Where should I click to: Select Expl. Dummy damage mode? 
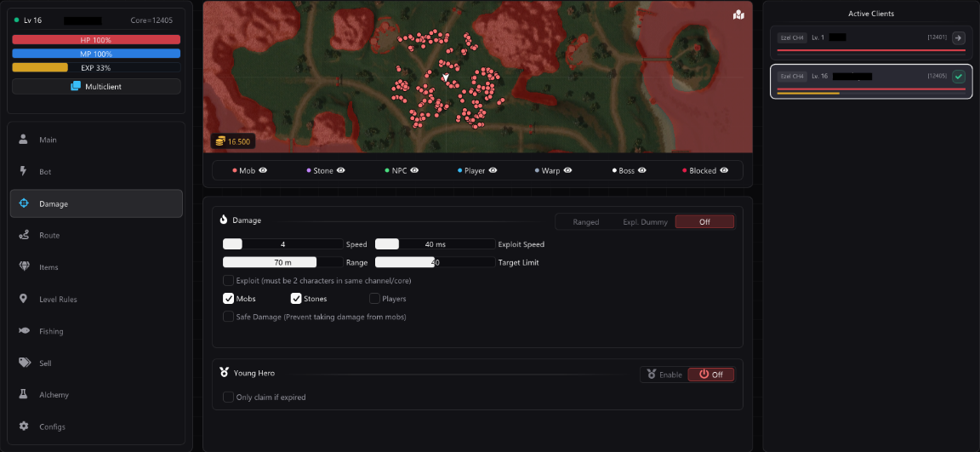coord(645,222)
